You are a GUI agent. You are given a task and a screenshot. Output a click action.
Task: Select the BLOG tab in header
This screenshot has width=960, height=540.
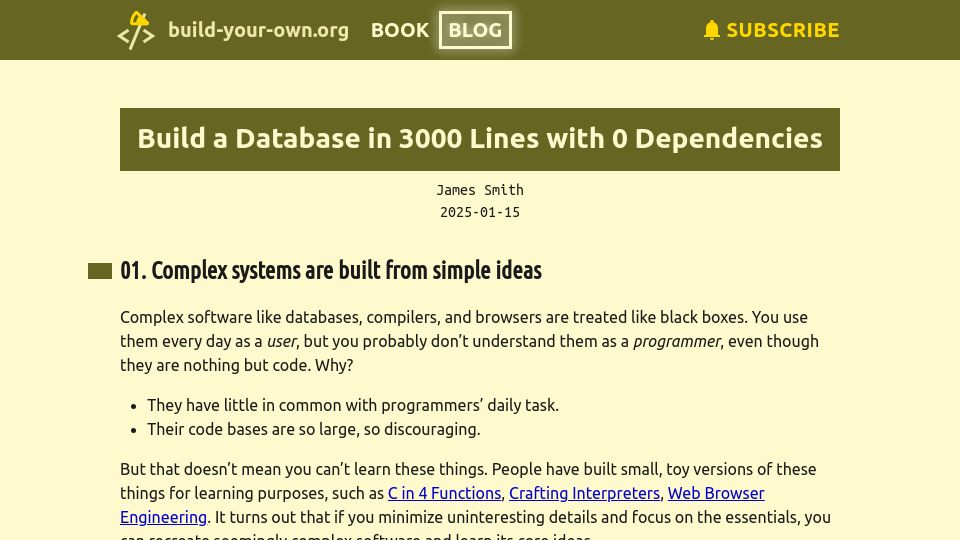(x=475, y=30)
